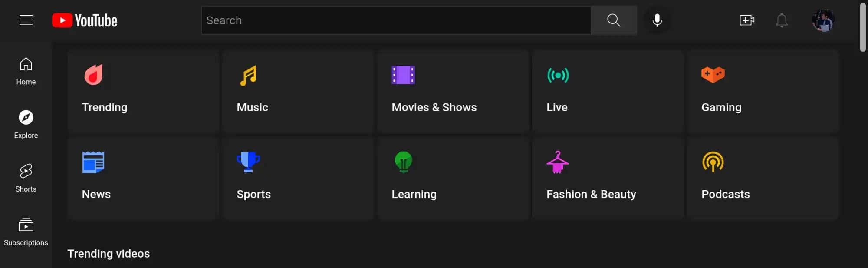This screenshot has width=868, height=268.
Task: Open the notifications bell
Action: pos(782,20)
